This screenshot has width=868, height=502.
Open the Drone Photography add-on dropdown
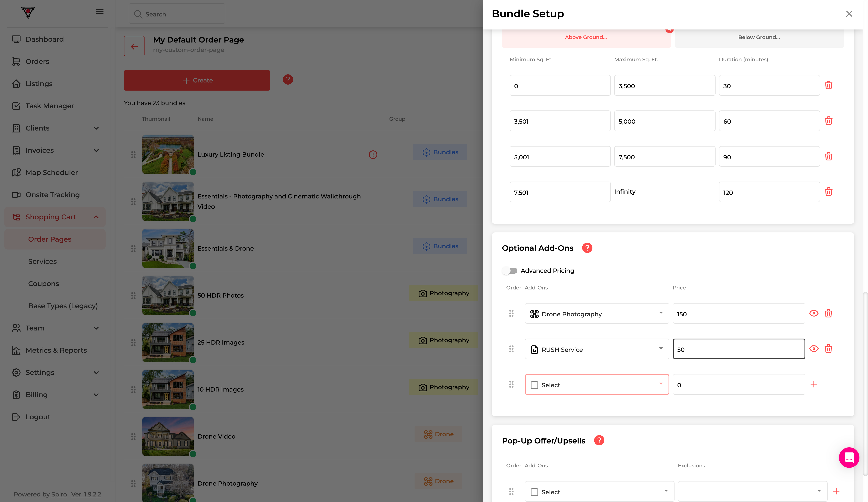(596, 313)
